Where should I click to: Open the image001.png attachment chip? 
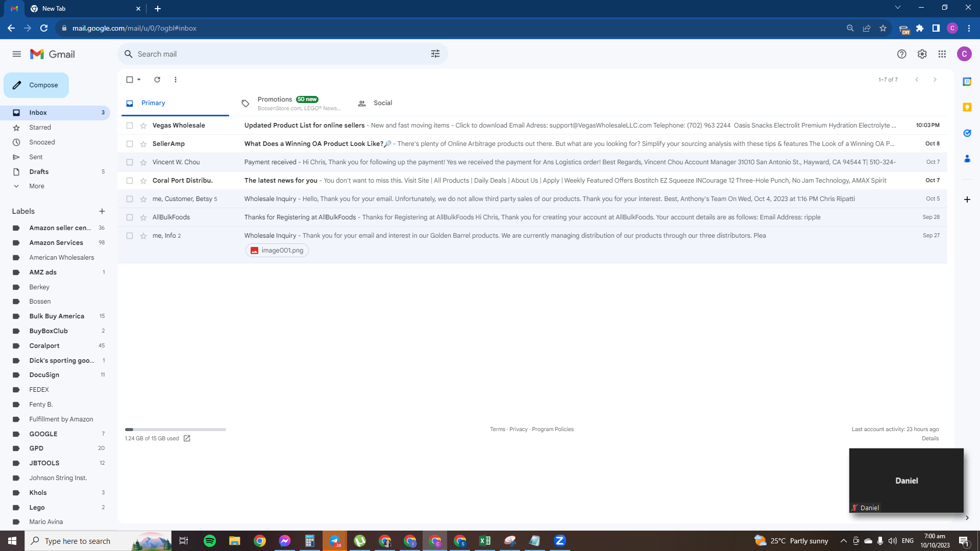(277, 251)
